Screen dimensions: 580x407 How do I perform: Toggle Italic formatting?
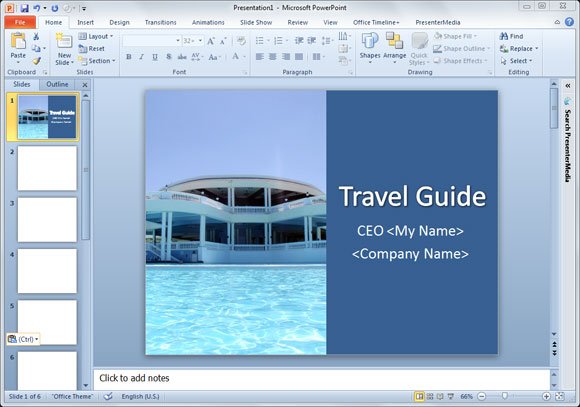pyautogui.click(x=142, y=57)
